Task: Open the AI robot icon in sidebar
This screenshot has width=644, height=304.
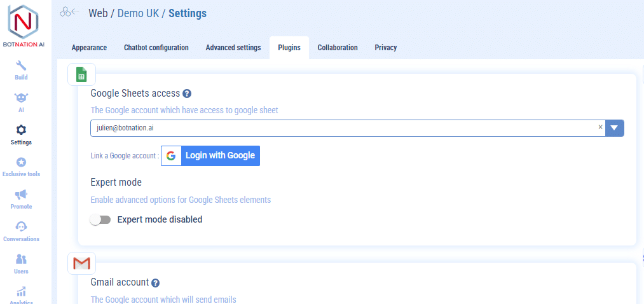Action: (x=21, y=98)
